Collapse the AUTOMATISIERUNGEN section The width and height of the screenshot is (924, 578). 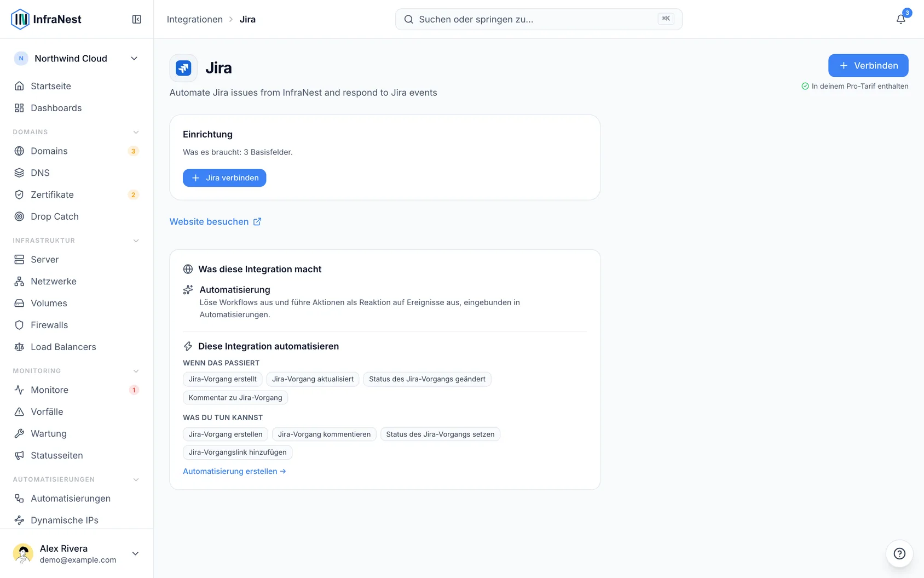tap(136, 479)
